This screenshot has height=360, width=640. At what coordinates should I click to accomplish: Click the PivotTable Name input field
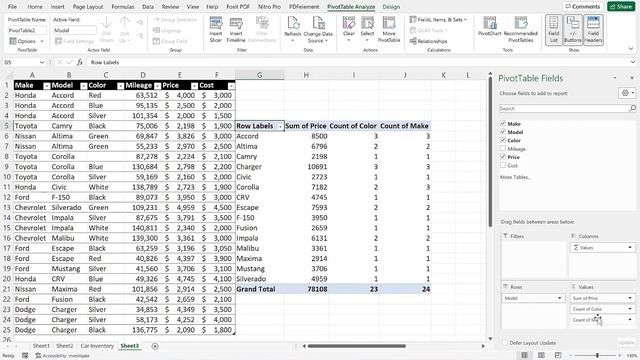pyautogui.click(x=27, y=30)
